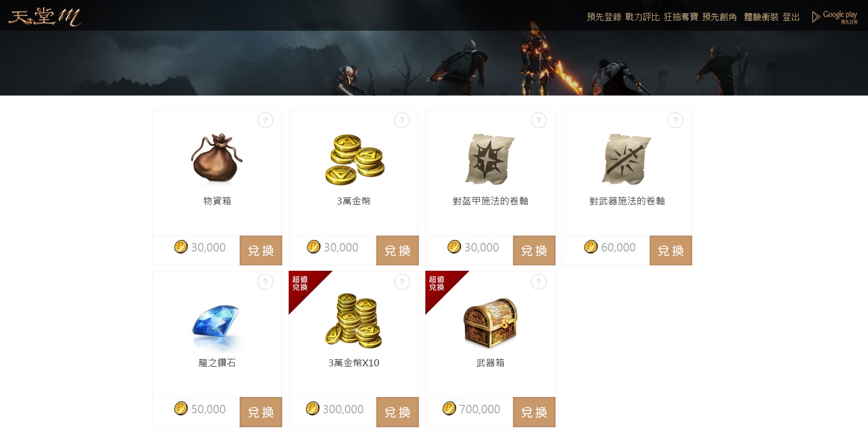
Task: Select 預先創角 in navigation
Action: tap(719, 17)
